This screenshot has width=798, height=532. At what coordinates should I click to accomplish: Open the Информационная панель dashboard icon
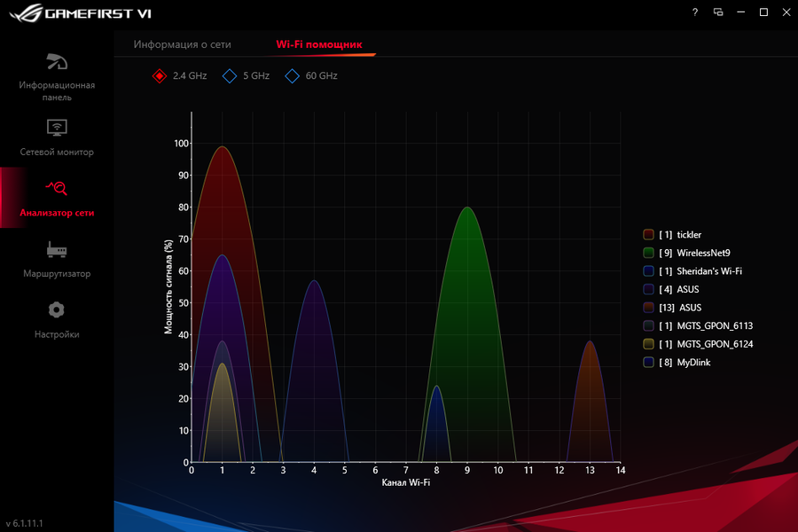[x=57, y=61]
